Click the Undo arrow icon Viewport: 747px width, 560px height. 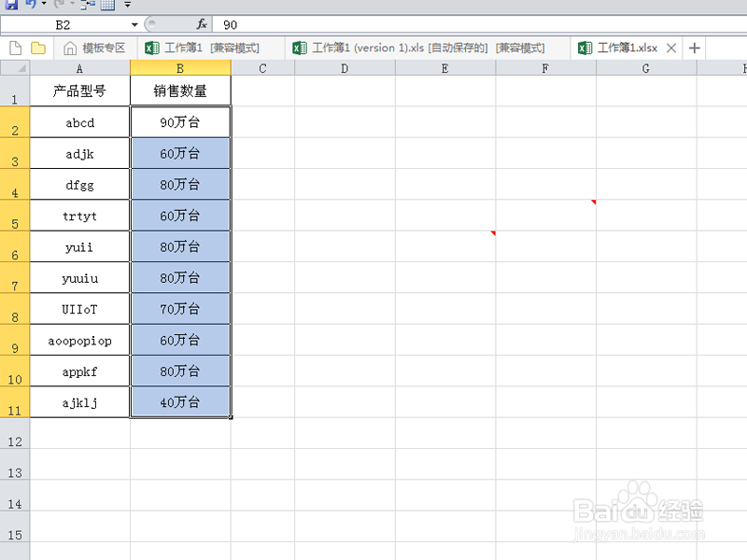31,4
